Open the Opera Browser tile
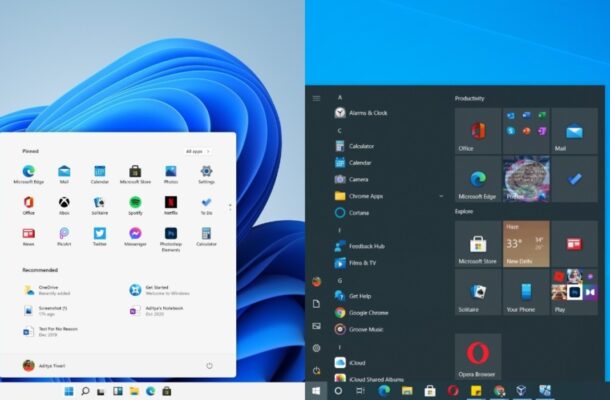The width and height of the screenshot is (610, 400). tap(478, 356)
